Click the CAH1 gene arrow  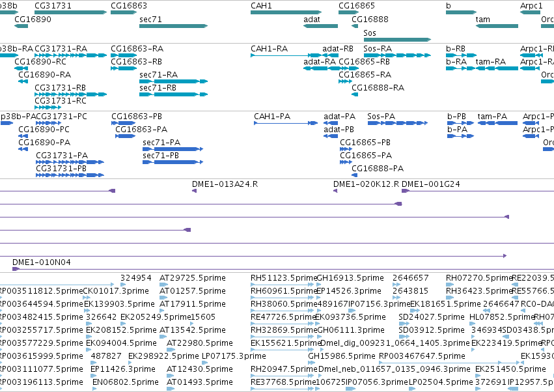click(x=286, y=12)
